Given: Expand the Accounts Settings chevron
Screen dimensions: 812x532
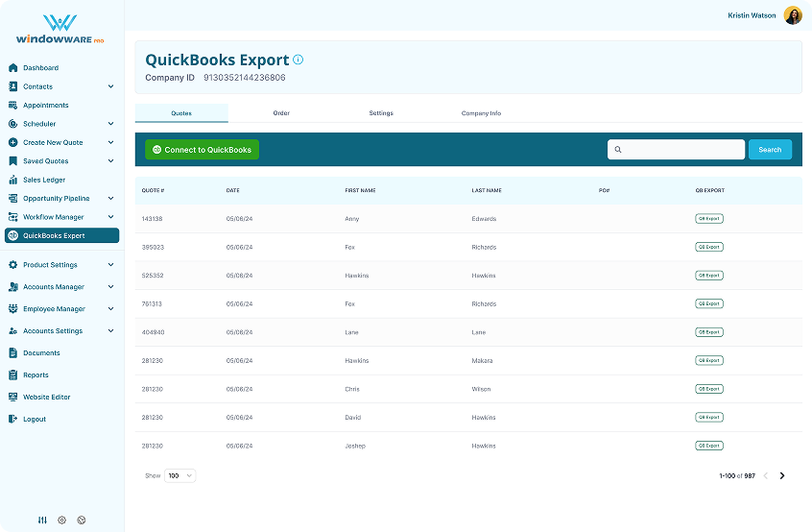Looking at the screenshot, I should [x=110, y=331].
